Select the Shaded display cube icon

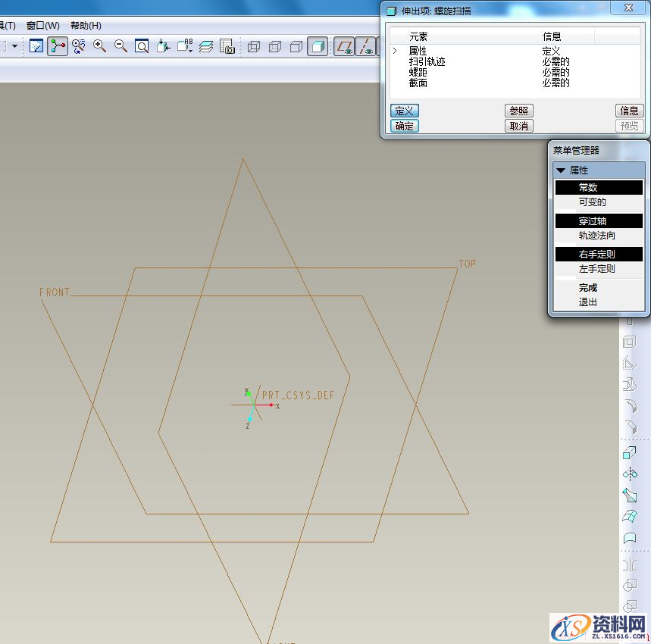pyautogui.click(x=318, y=46)
